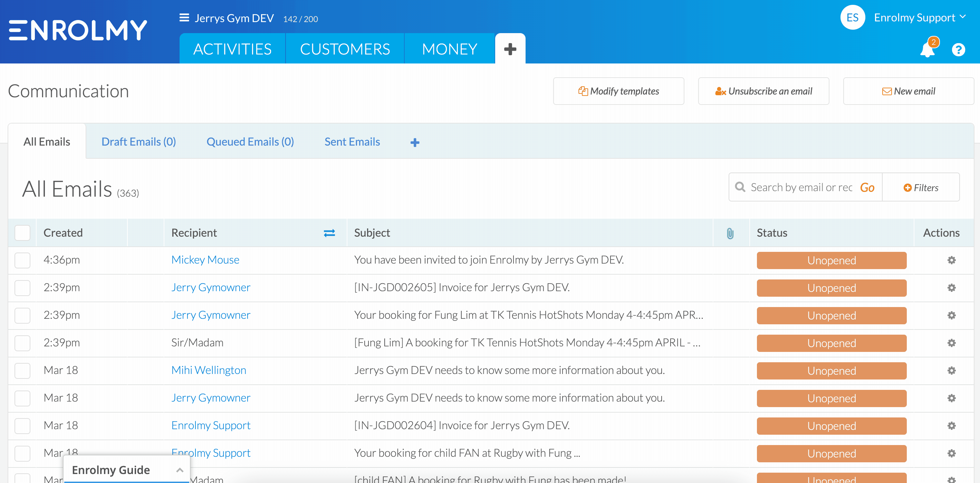This screenshot has height=483, width=980.
Task: Open Mickey Mouse recipient link
Action: pyautogui.click(x=205, y=260)
